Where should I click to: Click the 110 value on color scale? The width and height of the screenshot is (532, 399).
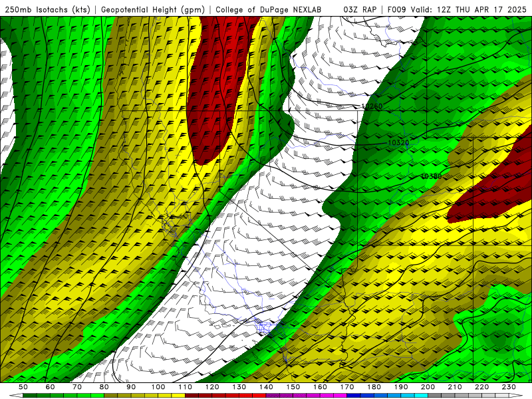coord(186,387)
